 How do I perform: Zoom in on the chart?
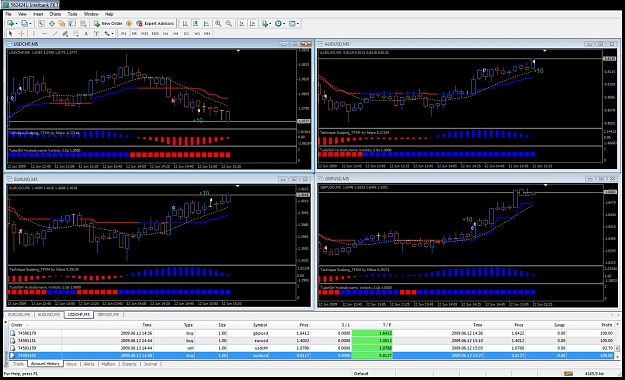point(218,24)
